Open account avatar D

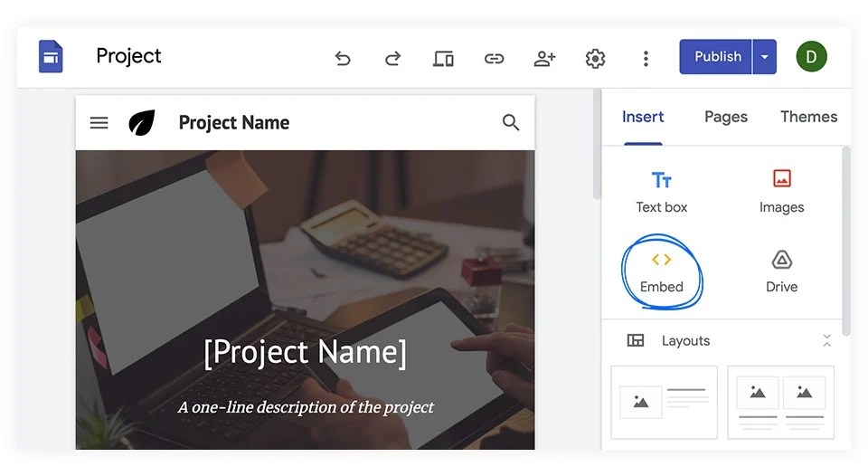pyautogui.click(x=811, y=56)
